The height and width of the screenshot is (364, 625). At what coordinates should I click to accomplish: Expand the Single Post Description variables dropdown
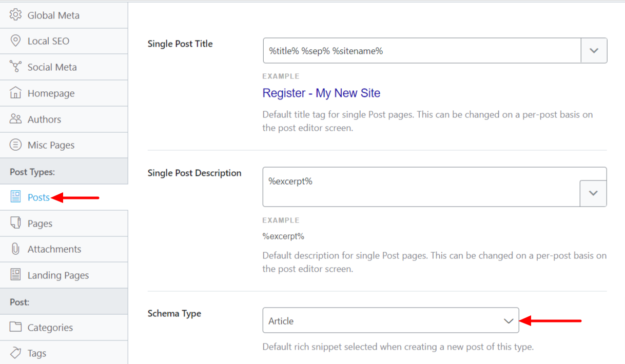tap(593, 193)
